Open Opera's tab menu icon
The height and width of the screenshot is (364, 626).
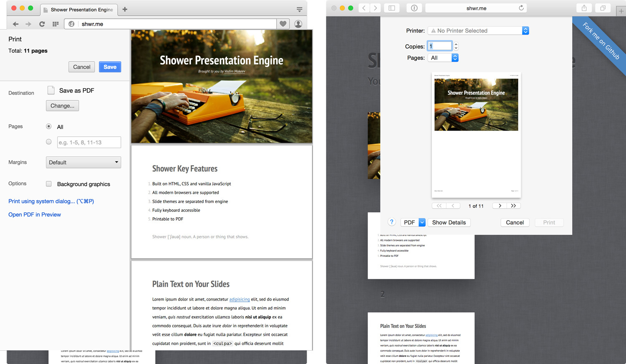pos(299,9)
